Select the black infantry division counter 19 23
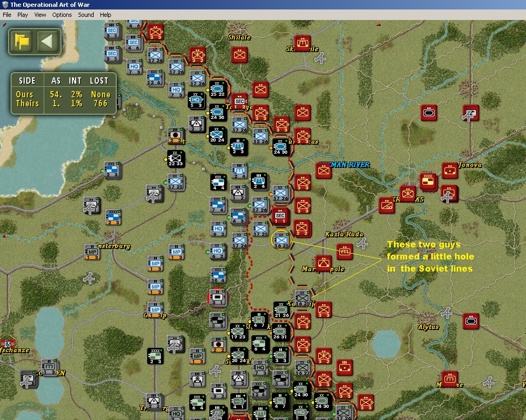This screenshot has height=420, width=526. 238,332
